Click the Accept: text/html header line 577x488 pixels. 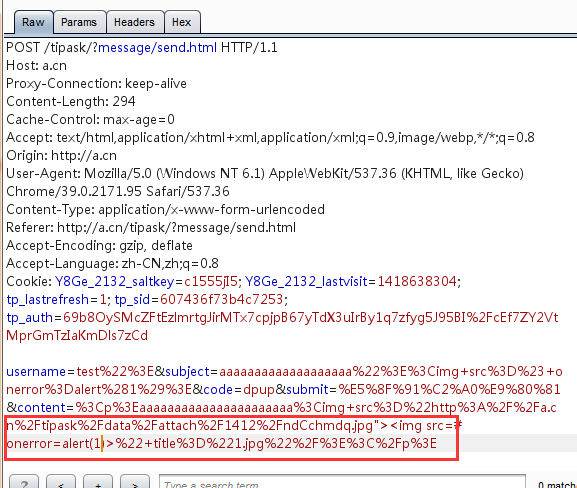pyautogui.click(x=270, y=138)
